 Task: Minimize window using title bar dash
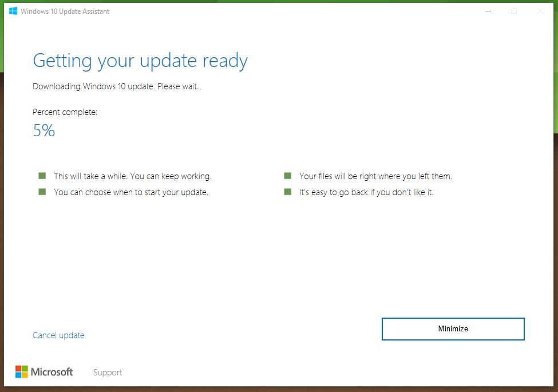click(x=488, y=11)
